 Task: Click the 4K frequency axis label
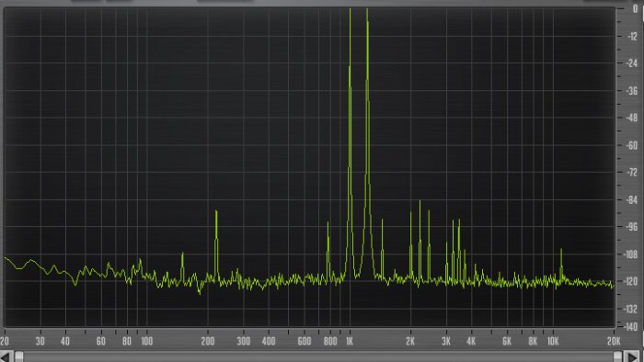(x=471, y=341)
